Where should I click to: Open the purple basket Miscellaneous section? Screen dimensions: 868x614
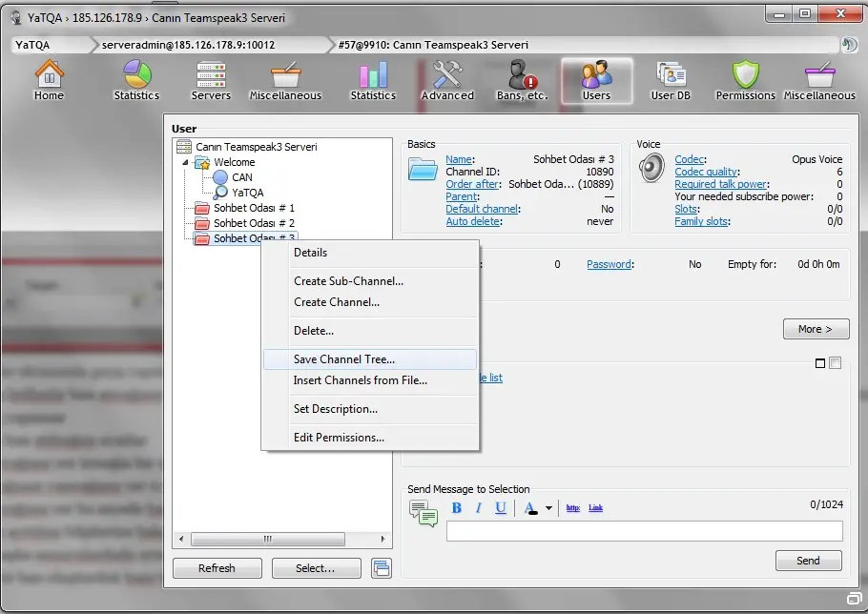819,81
